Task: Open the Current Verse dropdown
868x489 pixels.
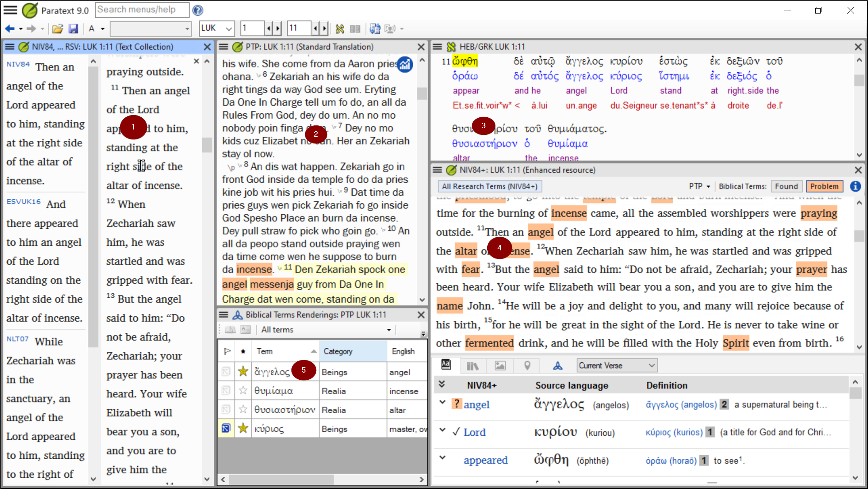Action: point(616,365)
